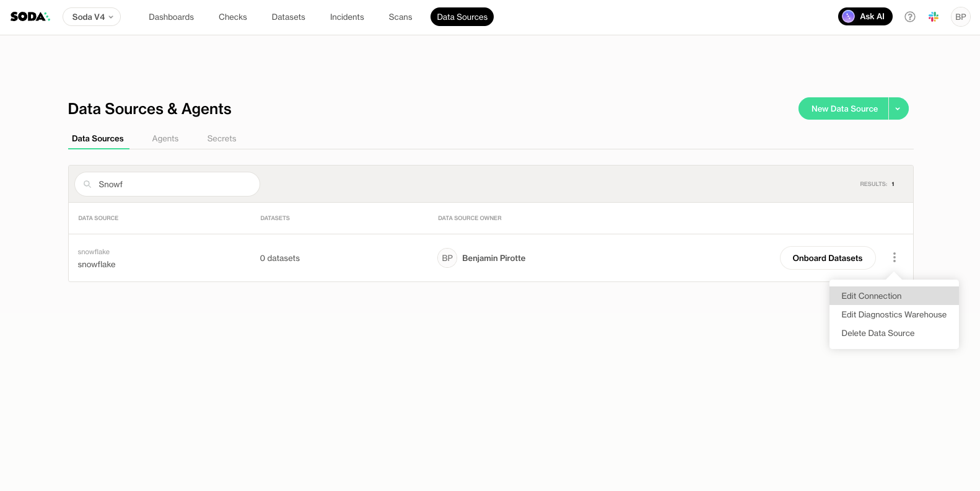This screenshot has width=980, height=491.
Task: Click the Slack integration icon
Action: coord(934,17)
